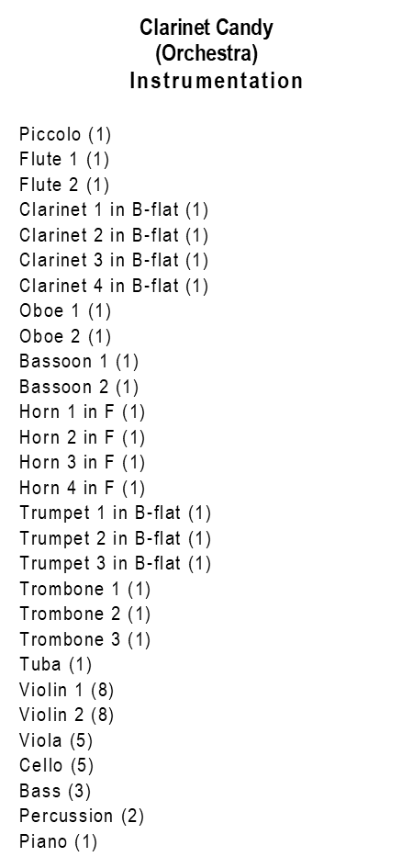Click Horn 4 in F entry
The image size is (413, 868).
click(x=83, y=489)
